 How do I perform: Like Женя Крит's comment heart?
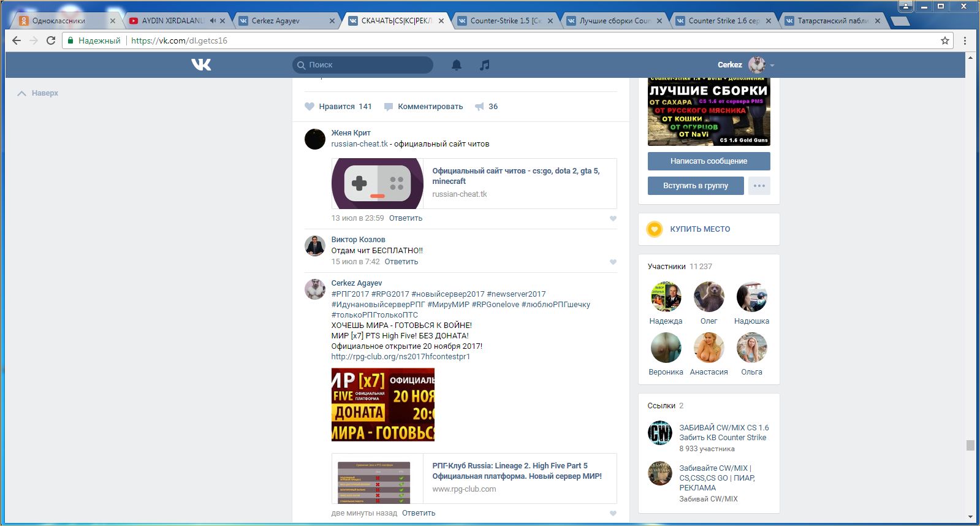(613, 218)
